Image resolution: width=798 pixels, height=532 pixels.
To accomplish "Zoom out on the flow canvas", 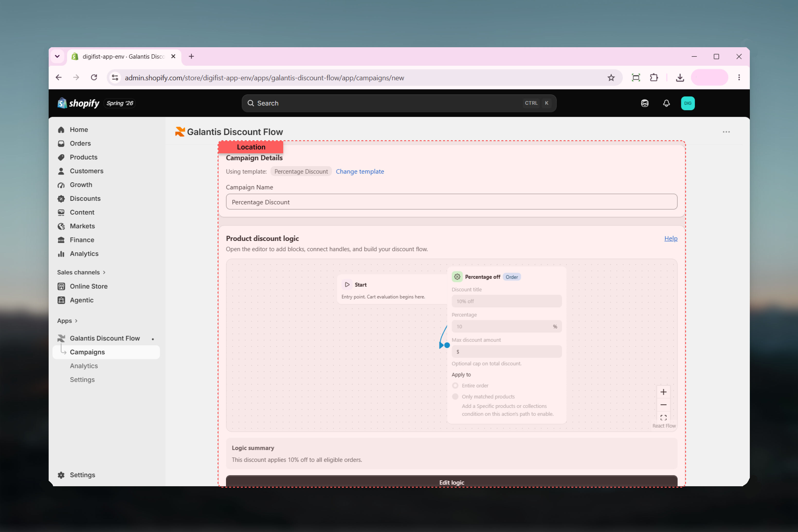I will point(663,405).
